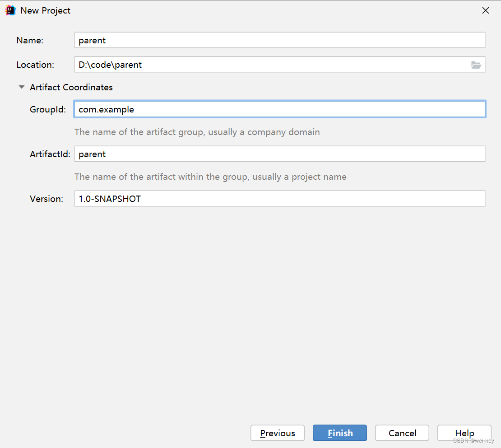Click the ArtifactId: label
Screen dimensions: 501x448
pyautogui.click(x=50, y=154)
